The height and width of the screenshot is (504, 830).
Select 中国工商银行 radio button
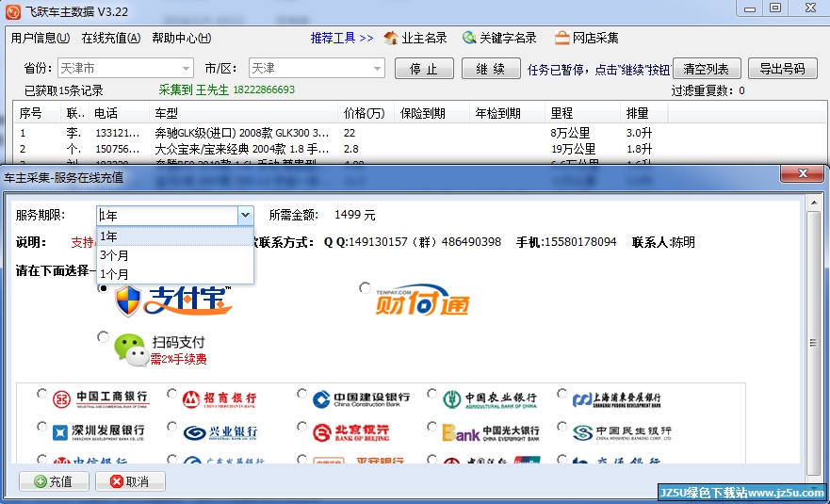click(41, 394)
